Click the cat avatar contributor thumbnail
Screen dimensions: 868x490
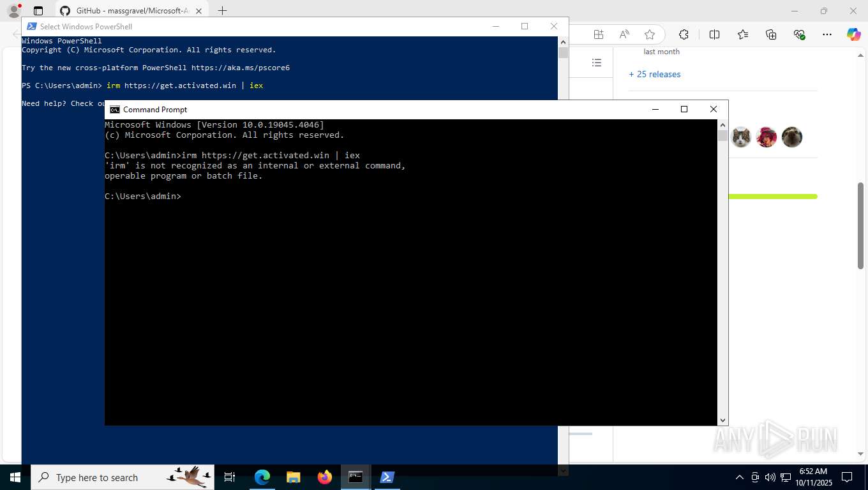[741, 137]
